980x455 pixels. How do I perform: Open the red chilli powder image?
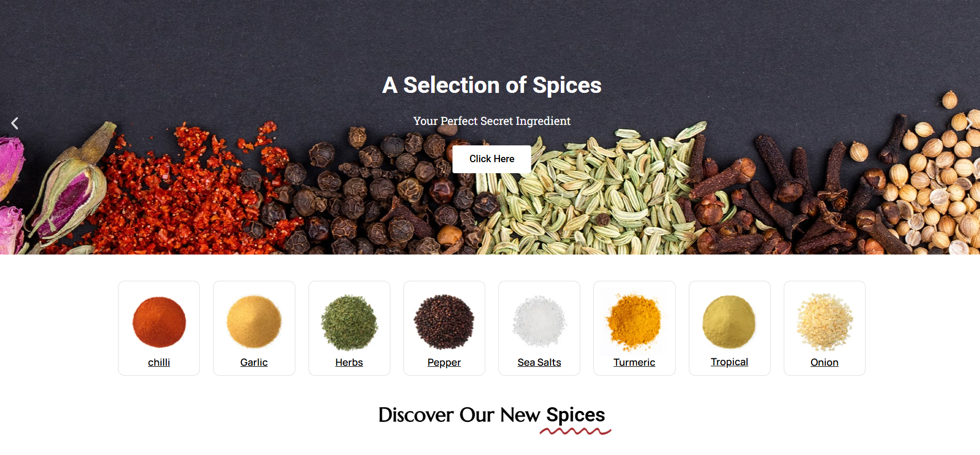point(159,322)
